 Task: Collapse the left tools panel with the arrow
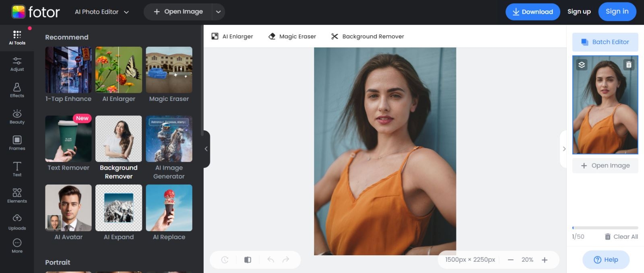206,149
